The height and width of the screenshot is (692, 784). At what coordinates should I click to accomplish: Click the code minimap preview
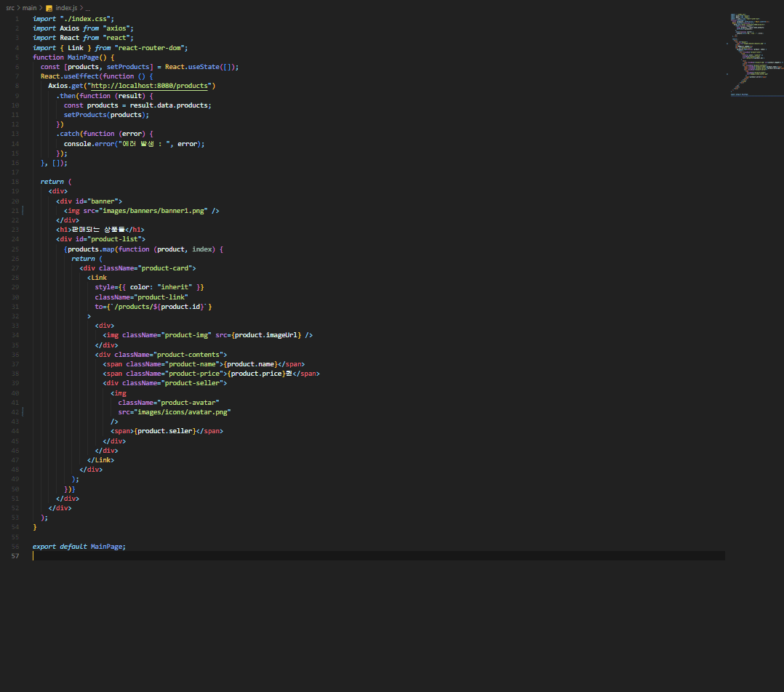[756, 54]
